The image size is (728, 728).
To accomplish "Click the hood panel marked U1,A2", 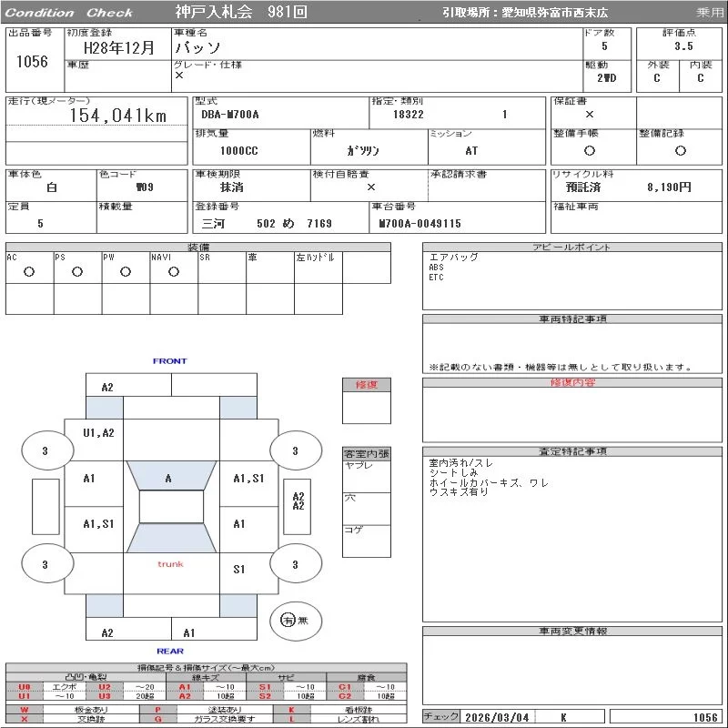I will tap(98, 432).
